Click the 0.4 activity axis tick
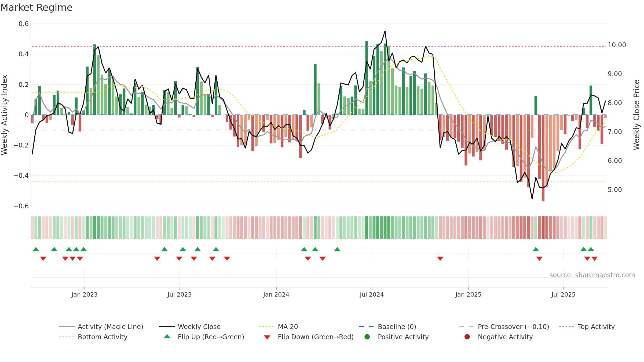The image size is (644, 362). point(24,54)
